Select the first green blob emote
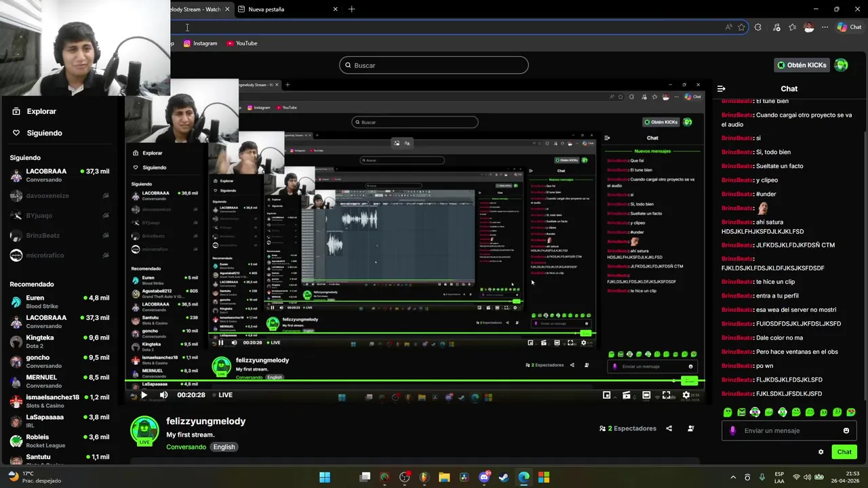 coord(728,412)
